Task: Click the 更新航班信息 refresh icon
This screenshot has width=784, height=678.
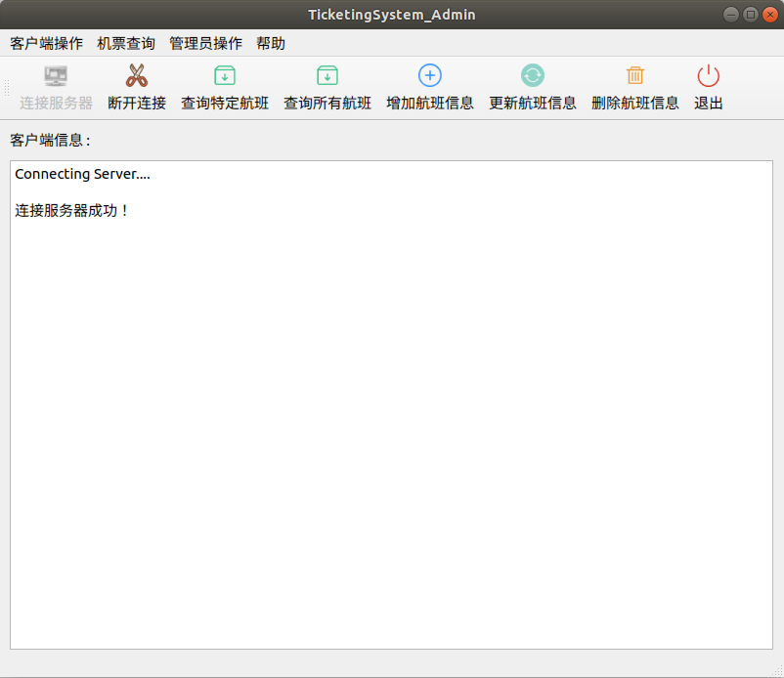Action: coord(533,75)
